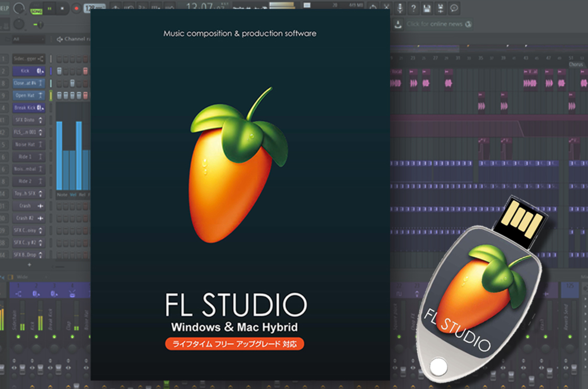Open help with the question mark icon
Image resolution: width=588 pixels, height=389 pixels.
tap(413, 8)
